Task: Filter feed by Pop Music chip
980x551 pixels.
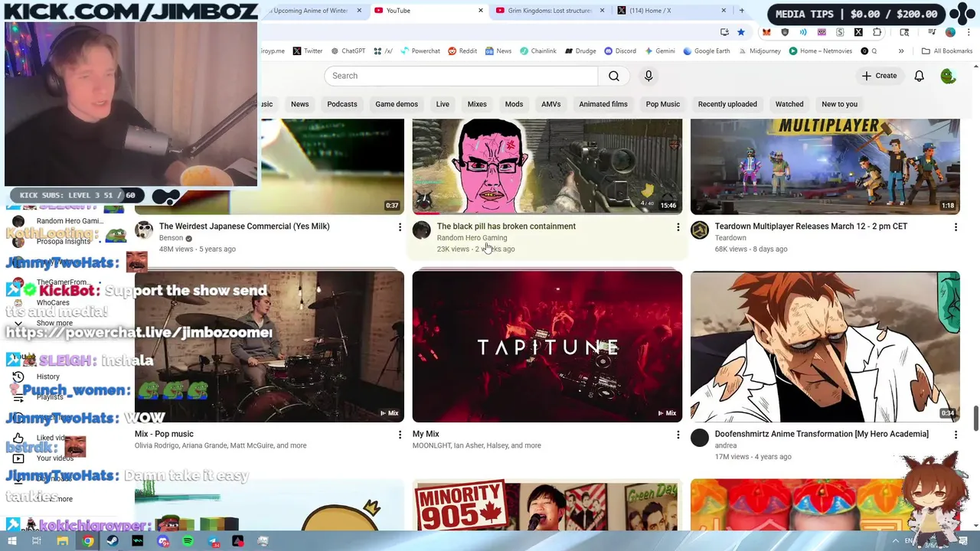Action: click(x=663, y=104)
